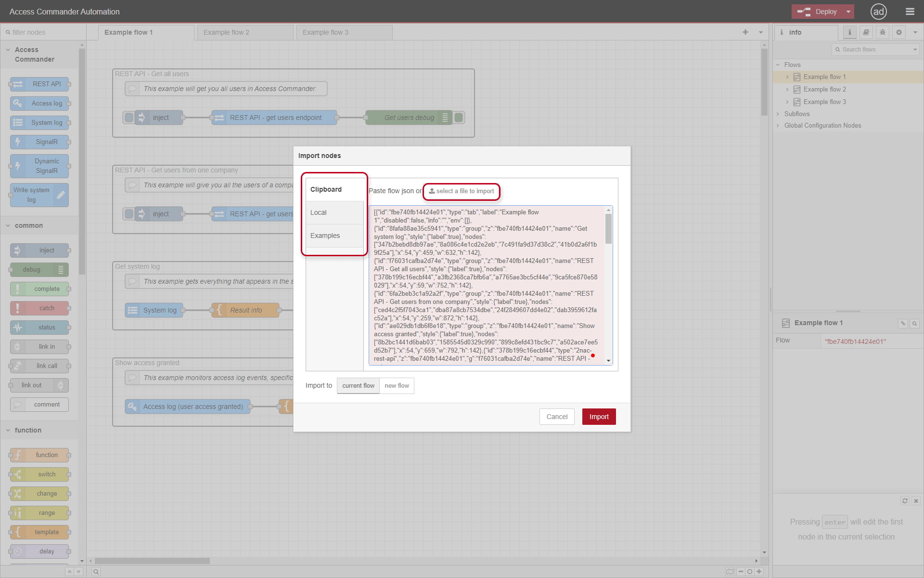
Task: Open the hamburger main menu
Action: (x=910, y=12)
